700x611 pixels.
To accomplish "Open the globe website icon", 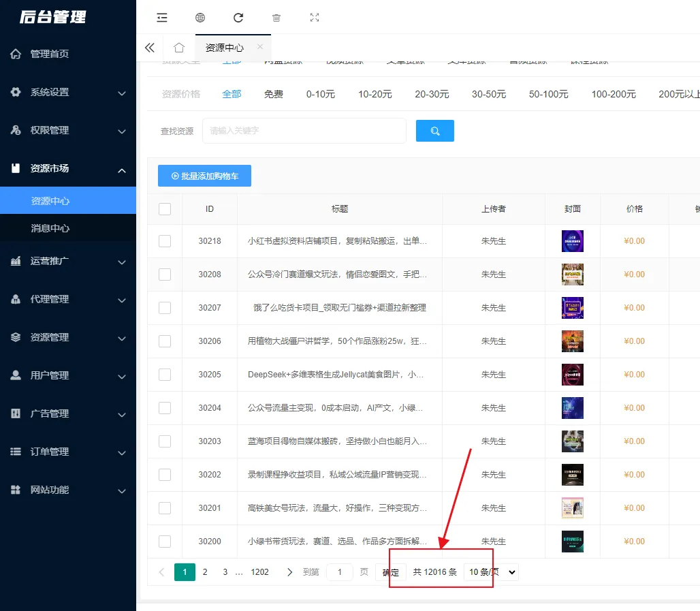I will (x=200, y=18).
